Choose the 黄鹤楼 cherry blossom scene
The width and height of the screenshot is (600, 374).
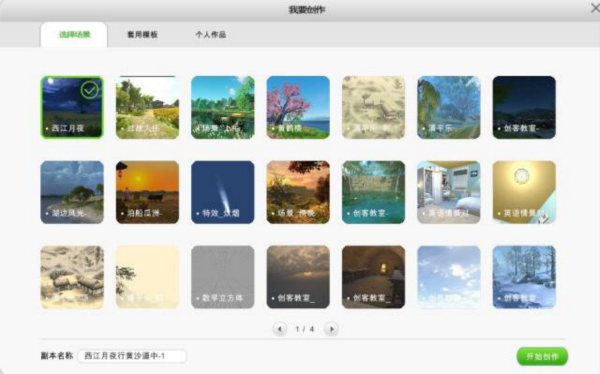click(x=298, y=107)
